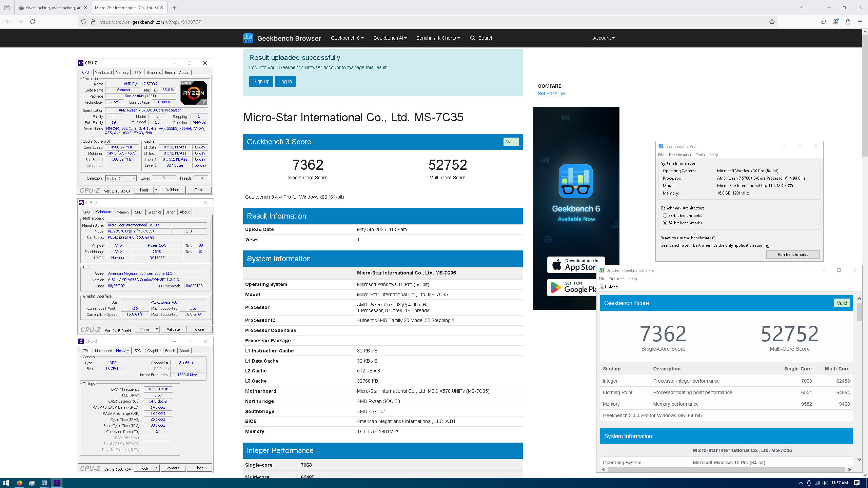Open SPD tab in CPU-Z mainboard window
The image size is (868, 488).
138,212
